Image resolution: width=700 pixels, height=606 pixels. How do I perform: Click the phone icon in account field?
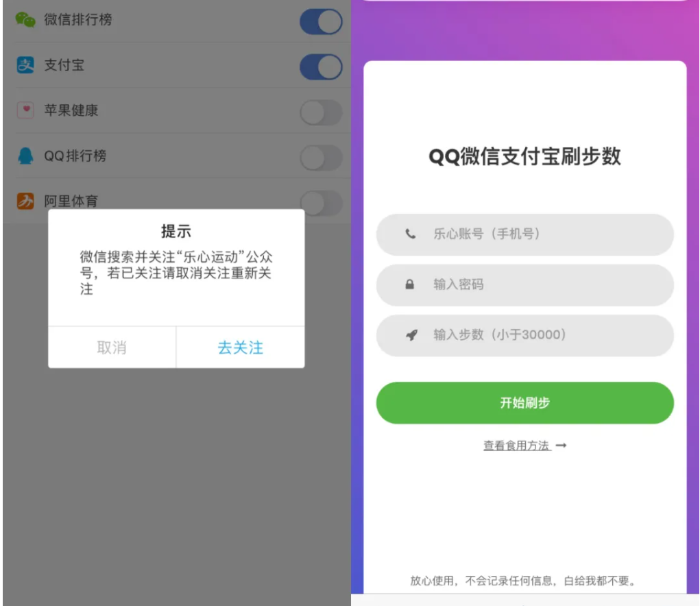click(x=410, y=234)
